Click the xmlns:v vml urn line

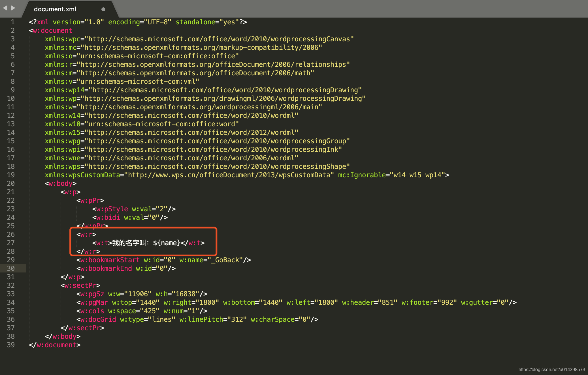(122, 82)
